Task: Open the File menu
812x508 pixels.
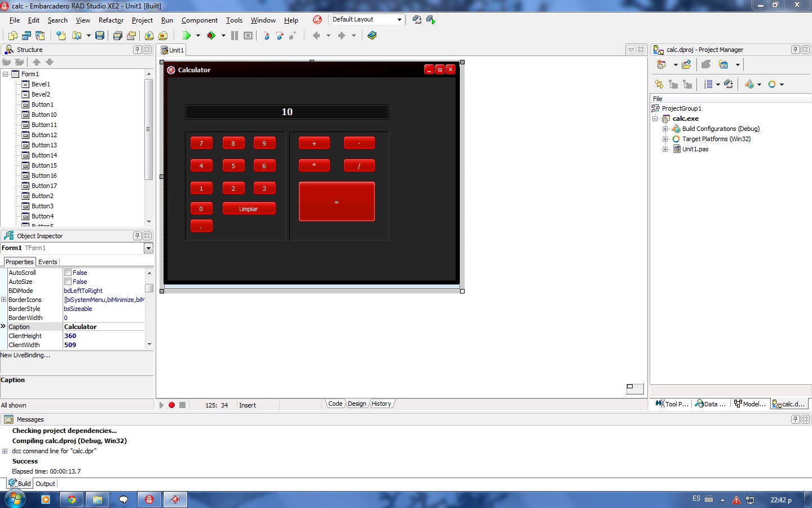Action: (x=15, y=20)
